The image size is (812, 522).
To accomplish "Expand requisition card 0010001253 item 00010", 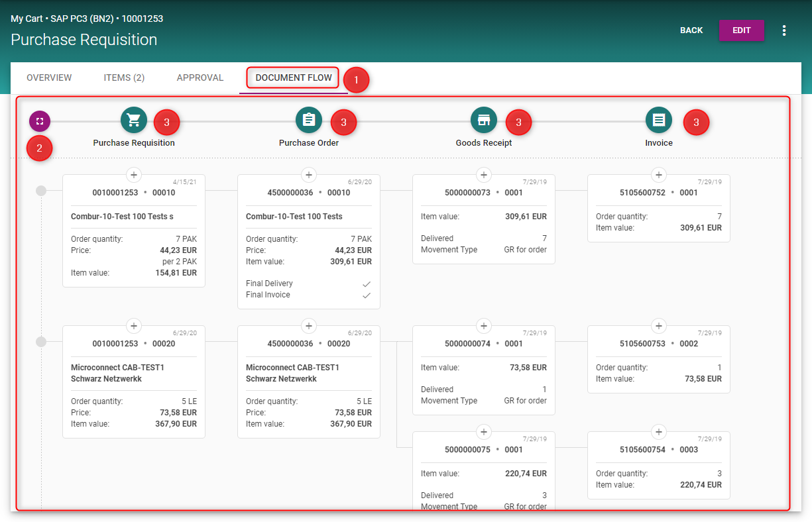I will pyautogui.click(x=134, y=175).
